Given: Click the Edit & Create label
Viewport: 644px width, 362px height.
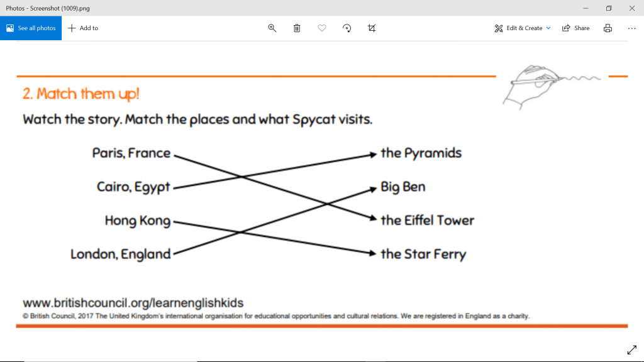Looking at the screenshot, I should pos(524,28).
